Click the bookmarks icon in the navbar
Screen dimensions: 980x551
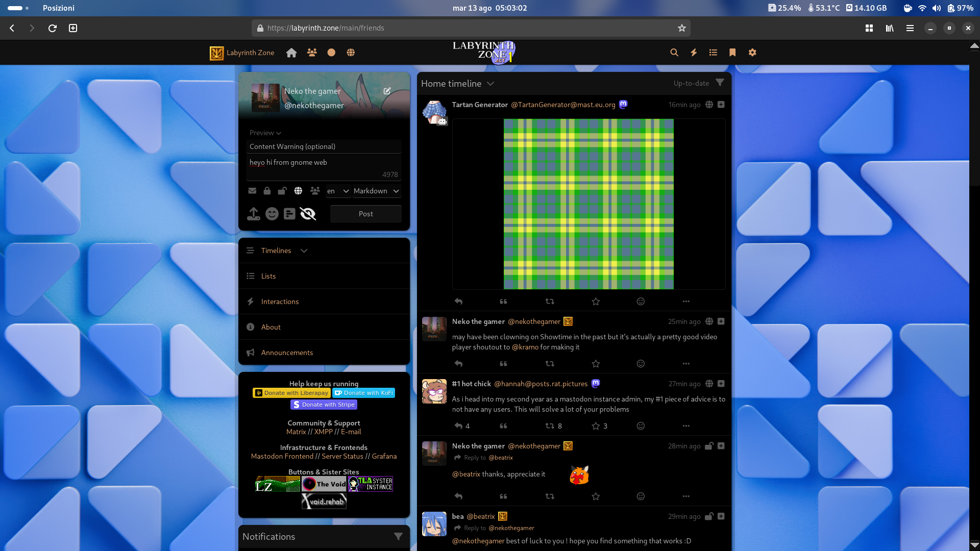coord(732,53)
